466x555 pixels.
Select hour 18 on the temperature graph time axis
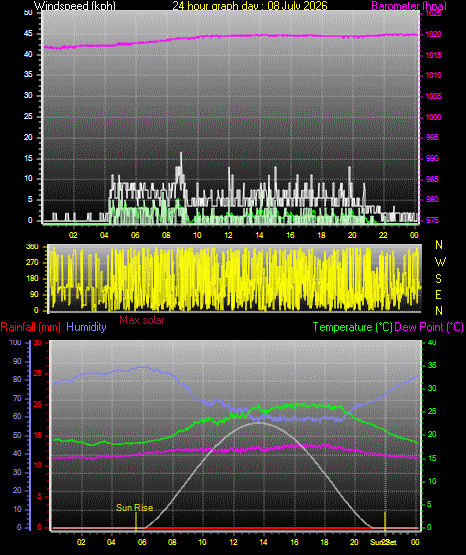click(324, 542)
